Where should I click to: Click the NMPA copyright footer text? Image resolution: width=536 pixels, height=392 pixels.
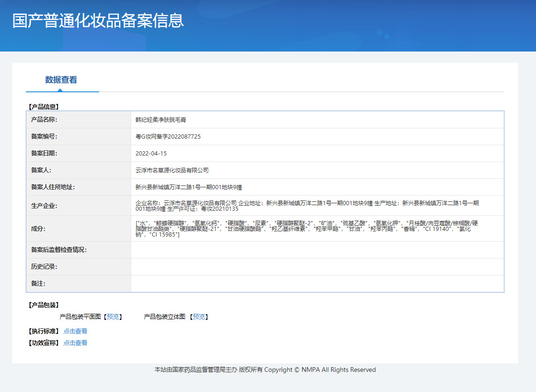[265, 370]
